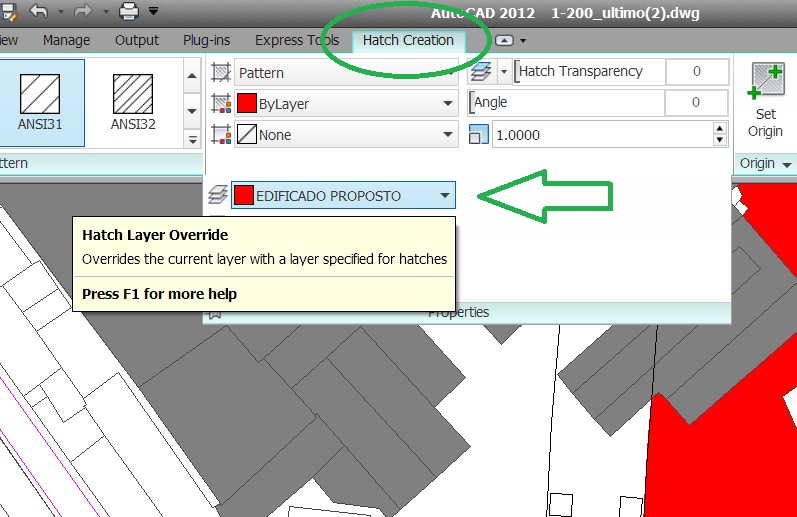Open the ByLayer hatch color dropdown
This screenshot has width=797, height=517.
click(x=346, y=104)
